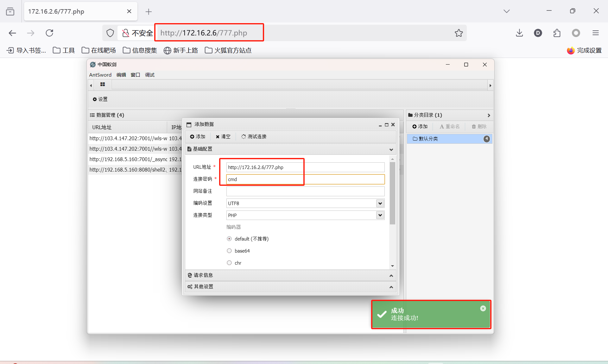Select the chr encoder radio
Image resolution: width=608 pixels, height=364 pixels.
click(x=229, y=263)
